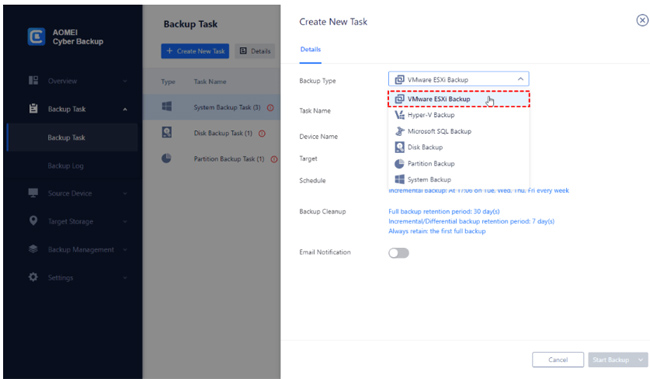This screenshot has width=650, height=379.
Task: Click the Windows icon of System Backup Task row
Action: tap(167, 107)
